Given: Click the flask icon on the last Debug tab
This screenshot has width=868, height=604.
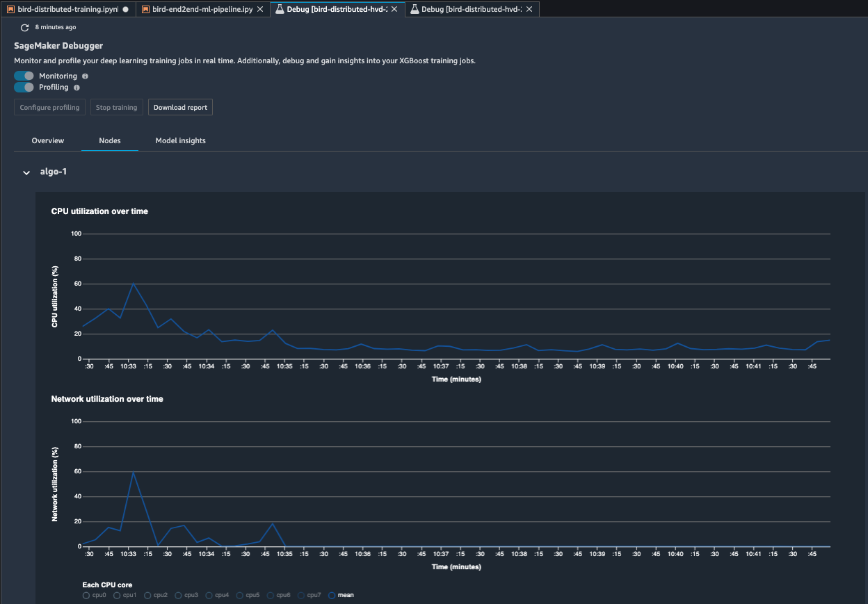Looking at the screenshot, I should pos(415,9).
